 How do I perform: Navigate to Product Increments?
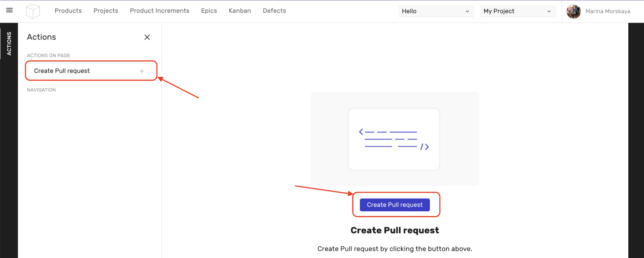point(159,11)
